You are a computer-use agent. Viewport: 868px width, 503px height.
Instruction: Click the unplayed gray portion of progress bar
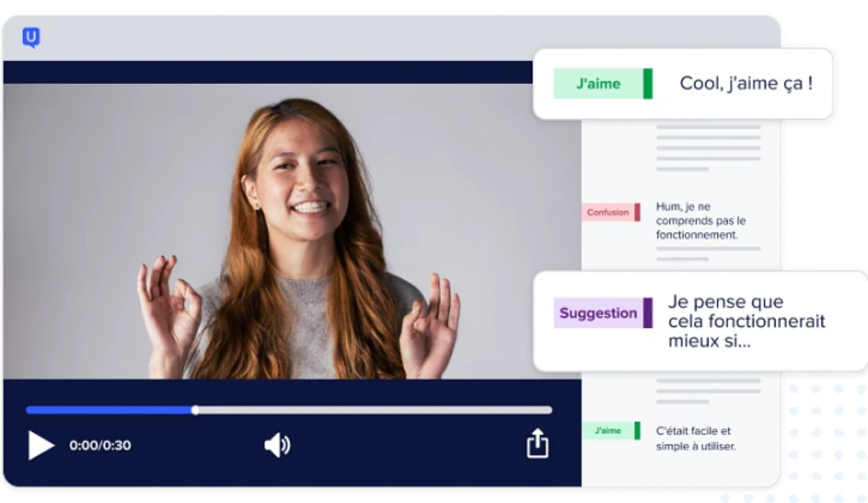[x=373, y=410]
